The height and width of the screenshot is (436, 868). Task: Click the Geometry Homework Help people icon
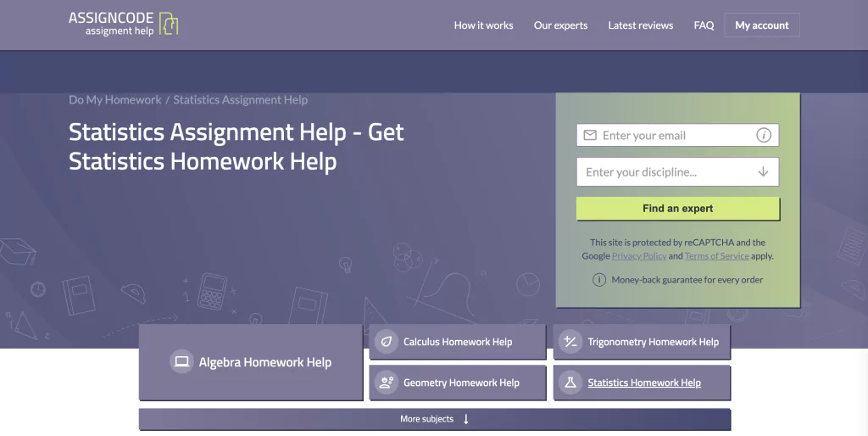point(387,383)
